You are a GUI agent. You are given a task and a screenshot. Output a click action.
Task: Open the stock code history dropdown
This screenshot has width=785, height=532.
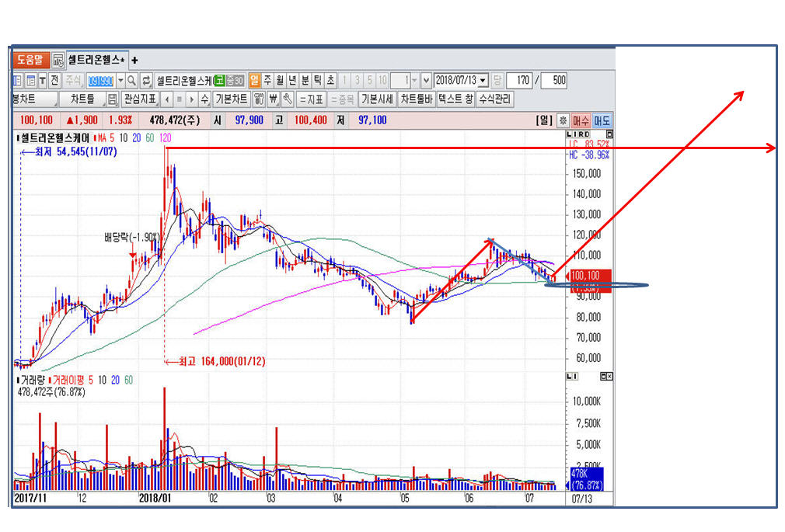[120, 80]
